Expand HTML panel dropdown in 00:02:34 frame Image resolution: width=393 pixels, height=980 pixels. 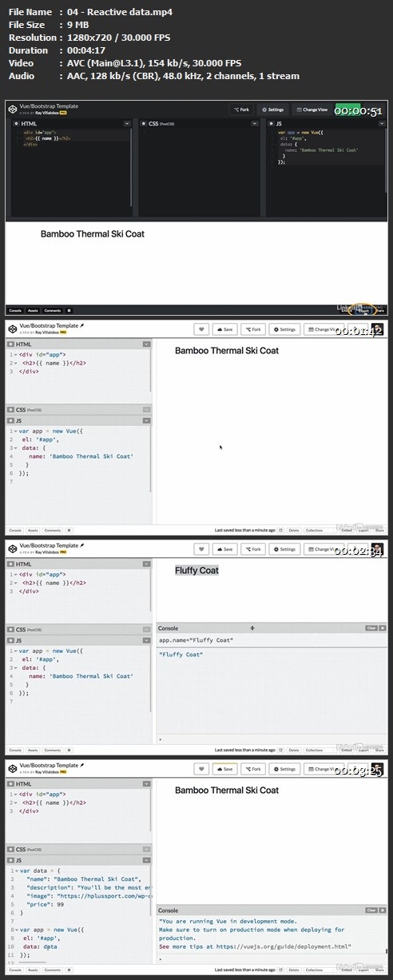[x=146, y=564]
